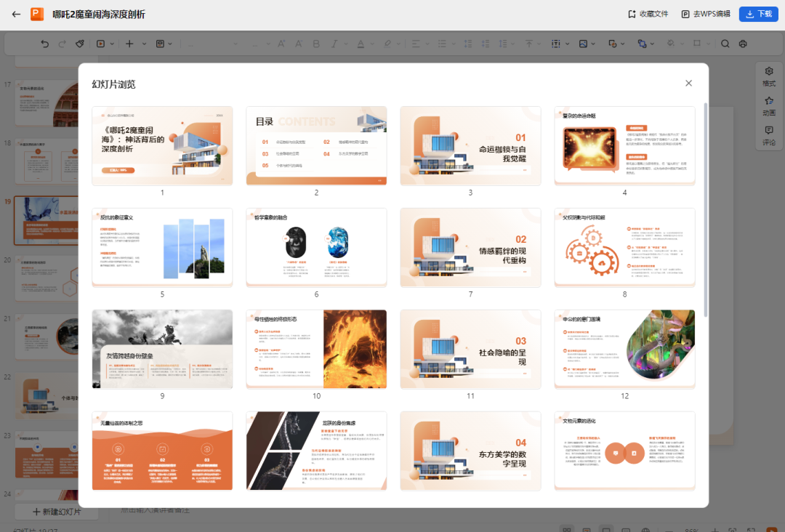Select slide 2 目录 thumbnail

pos(316,145)
